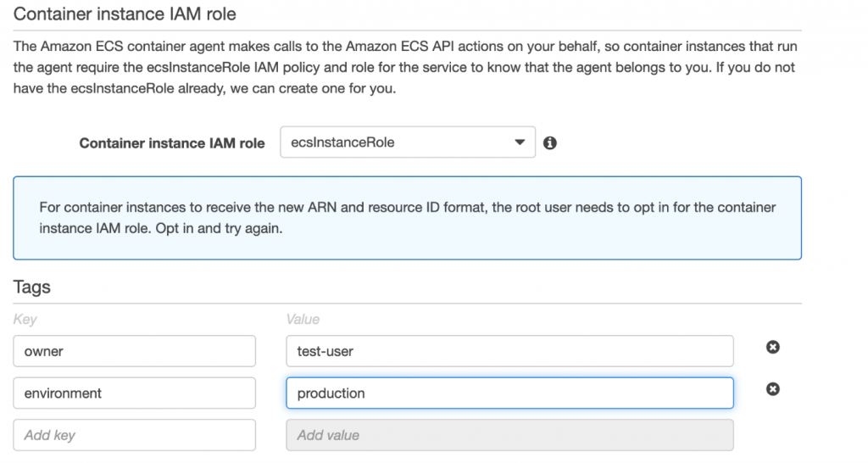The height and width of the screenshot is (463, 868).
Task: Remove the owner tag row
Action: pyautogui.click(x=773, y=348)
